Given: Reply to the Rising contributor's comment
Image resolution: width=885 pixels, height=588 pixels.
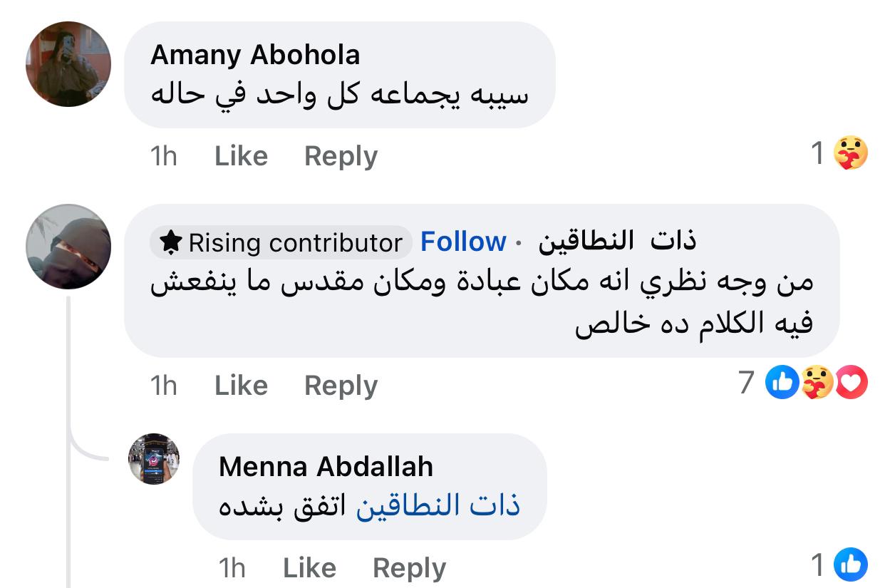Looking at the screenshot, I should (x=341, y=386).
